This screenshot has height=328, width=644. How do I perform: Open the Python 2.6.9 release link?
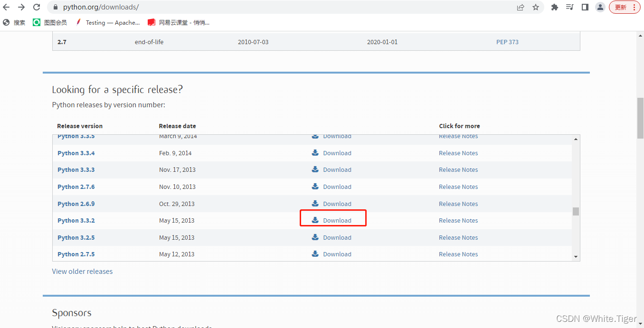point(76,204)
